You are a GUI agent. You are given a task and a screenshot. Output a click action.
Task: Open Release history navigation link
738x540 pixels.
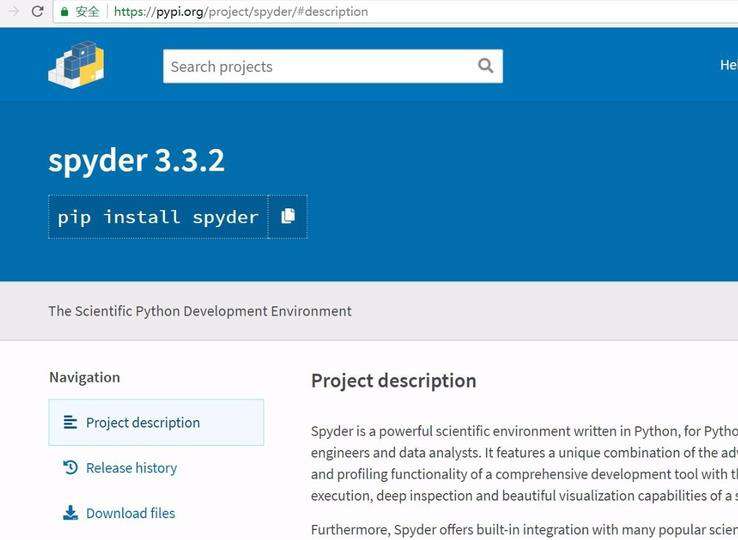click(131, 467)
